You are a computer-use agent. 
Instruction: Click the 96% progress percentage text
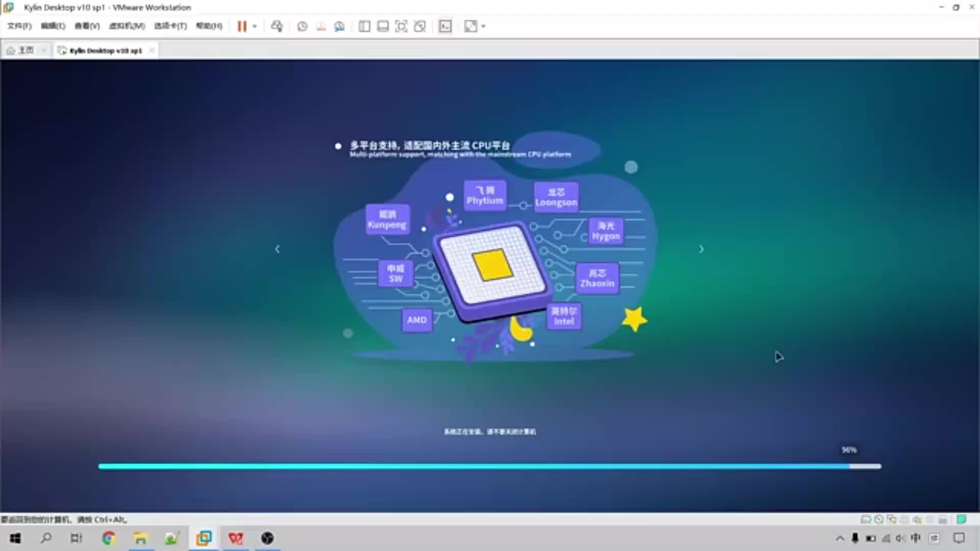[x=849, y=450]
